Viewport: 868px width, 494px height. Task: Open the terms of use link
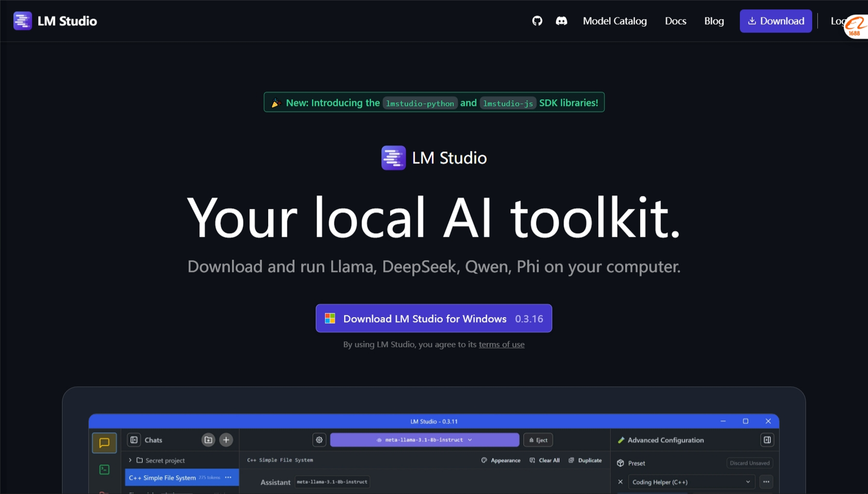coord(502,344)
